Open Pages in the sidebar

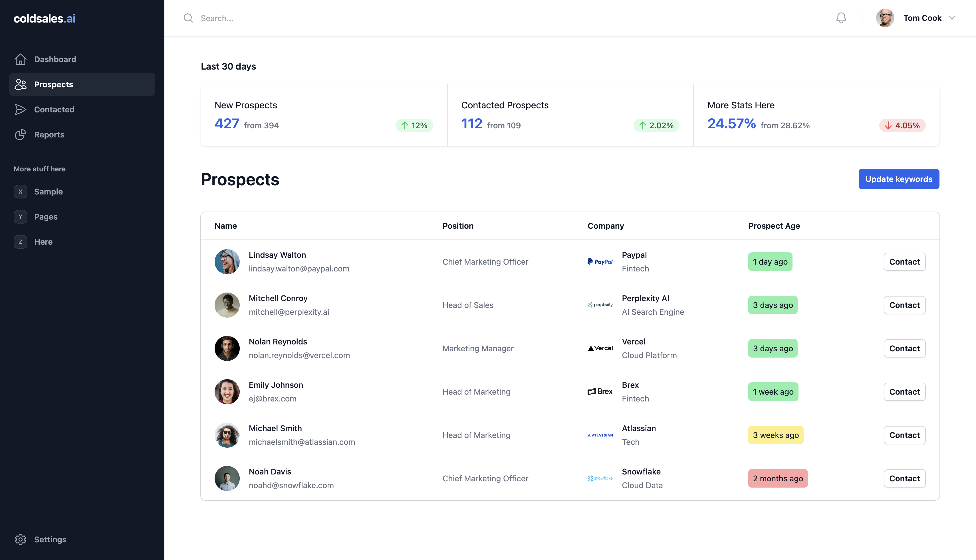click(46, 216)
